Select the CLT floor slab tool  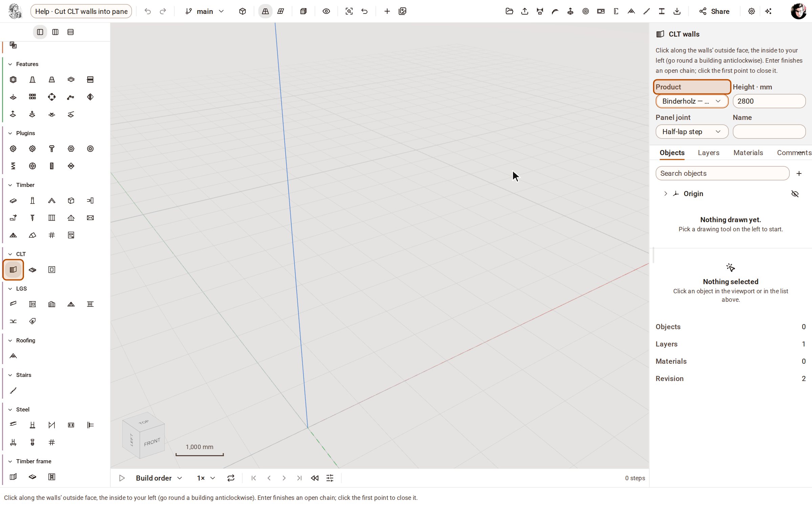(32, 270)
